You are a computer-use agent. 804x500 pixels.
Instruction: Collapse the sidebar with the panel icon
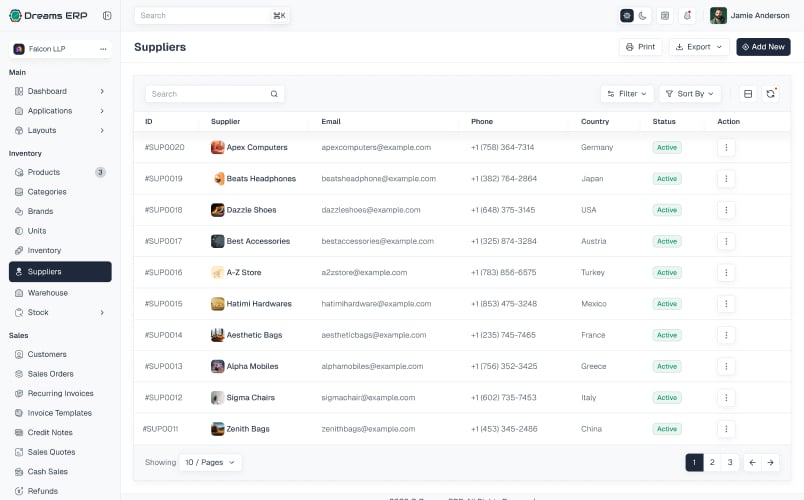(107, 15)
